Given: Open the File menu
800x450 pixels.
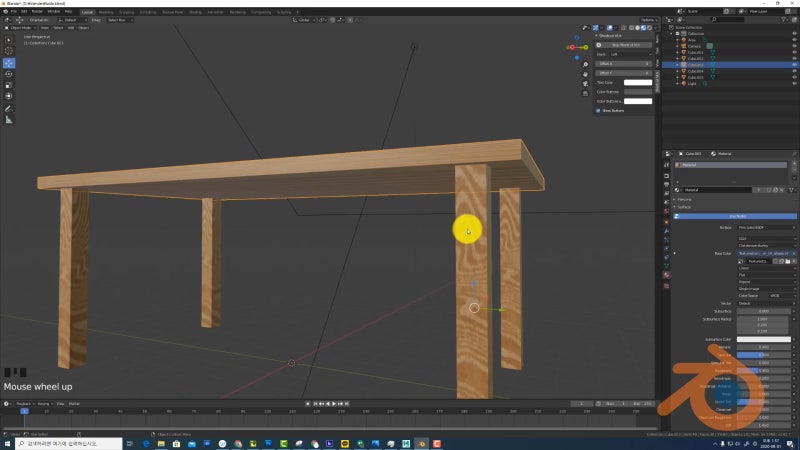Looking at the screenshot, I should pos(13,11).
